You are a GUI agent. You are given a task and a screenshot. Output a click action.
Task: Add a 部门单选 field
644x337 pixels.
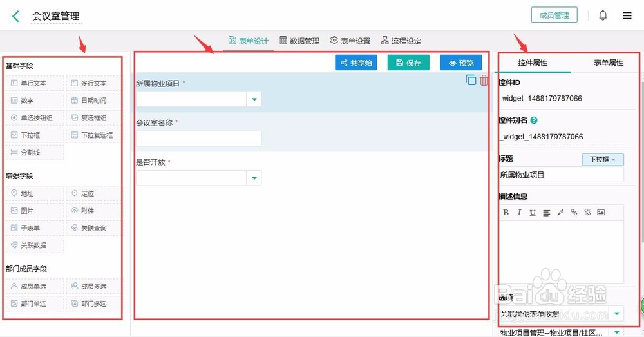pyautogui.click(x=35, y=303)
